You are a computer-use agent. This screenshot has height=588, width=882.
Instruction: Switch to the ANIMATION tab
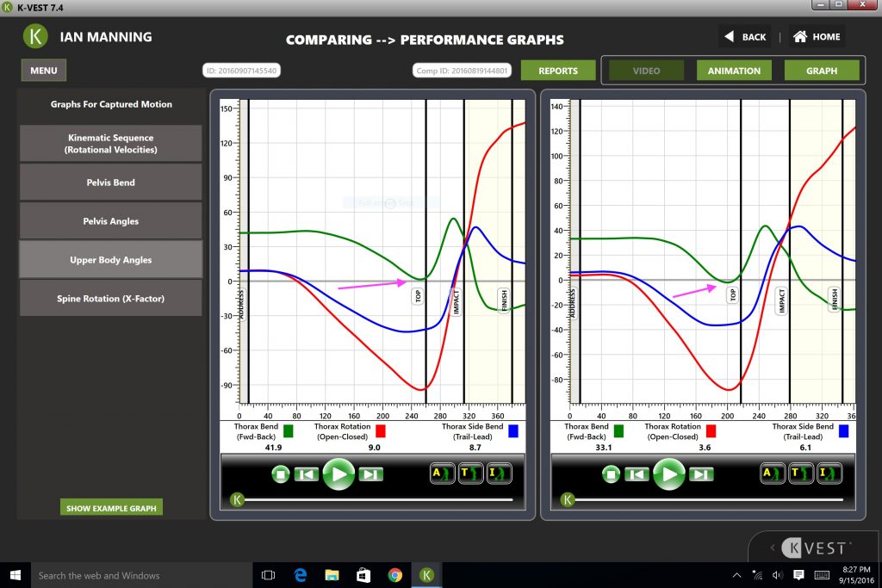pos(734,71)
